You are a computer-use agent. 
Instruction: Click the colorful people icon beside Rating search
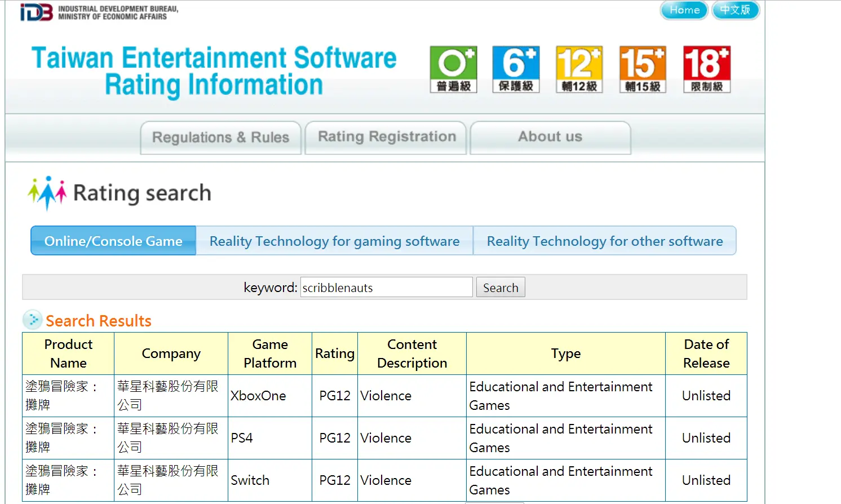click(x=47, y=193)
